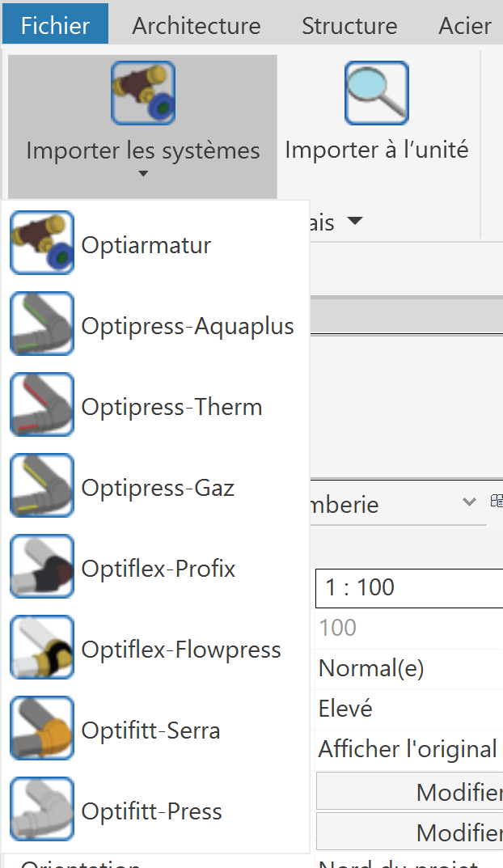503x868 pixels.
Task: Collapse the Importer les systèmes dropdown arrow
Action: 143,174
